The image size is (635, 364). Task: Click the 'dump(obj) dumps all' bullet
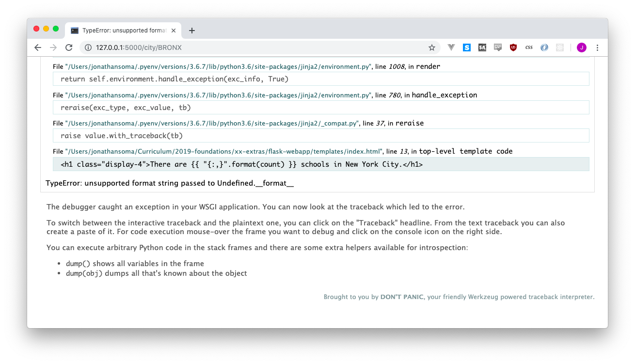coord(157,273)
